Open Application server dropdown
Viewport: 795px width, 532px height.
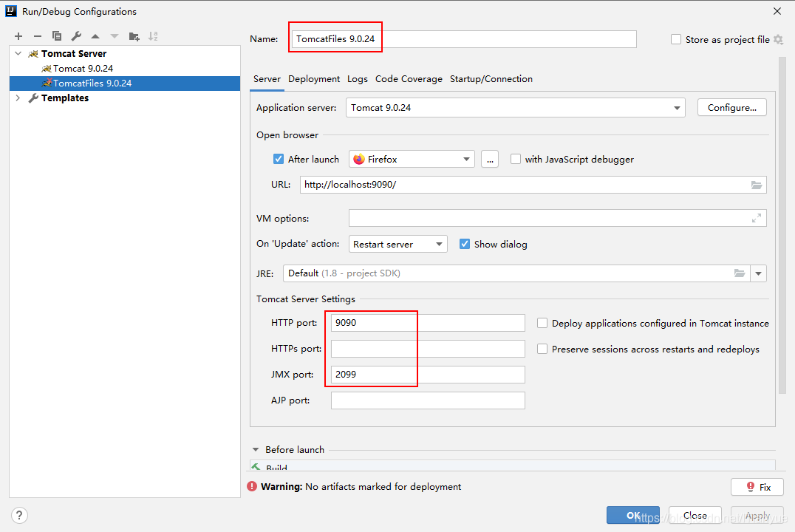[x=516, y=108]
